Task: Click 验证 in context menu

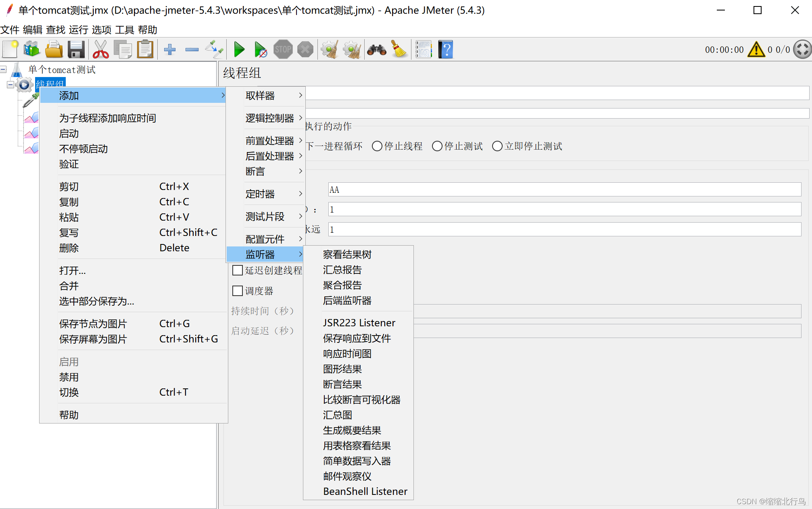Action: coord(134,164)
